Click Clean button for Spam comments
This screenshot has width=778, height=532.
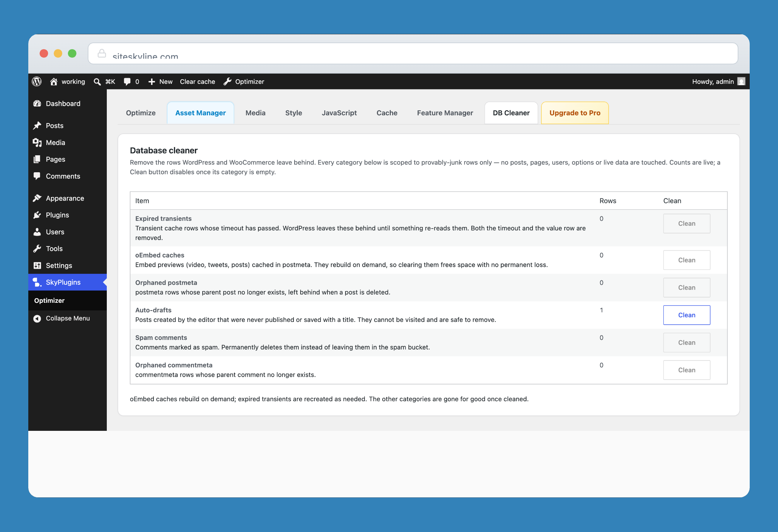pos(686,342)
